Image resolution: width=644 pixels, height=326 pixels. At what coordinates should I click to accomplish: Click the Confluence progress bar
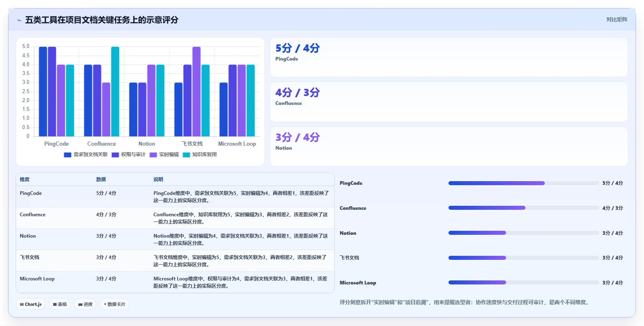(x=523, y=208)
